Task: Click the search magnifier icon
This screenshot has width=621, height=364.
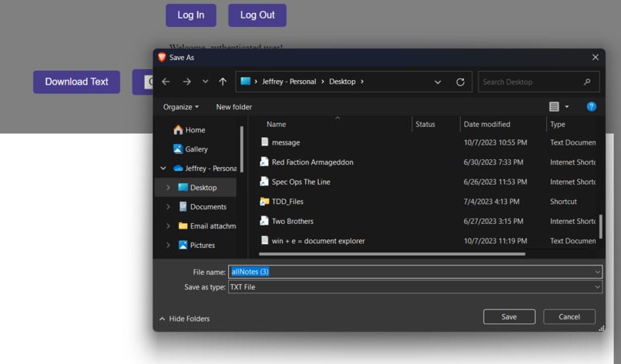Action: pyautogui.click(x=587, y=82)
